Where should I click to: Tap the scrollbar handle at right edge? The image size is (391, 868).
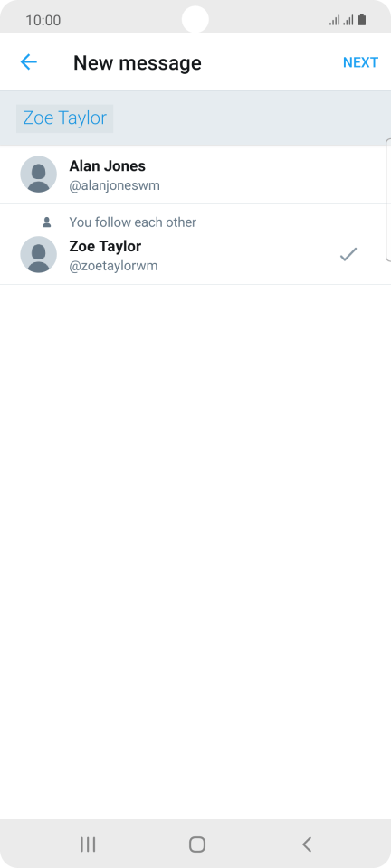click(x=388, y=200)
